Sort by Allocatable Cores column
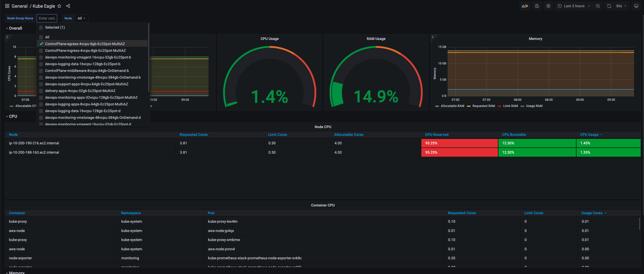This screenshot has height=274, width=644. 349,135
